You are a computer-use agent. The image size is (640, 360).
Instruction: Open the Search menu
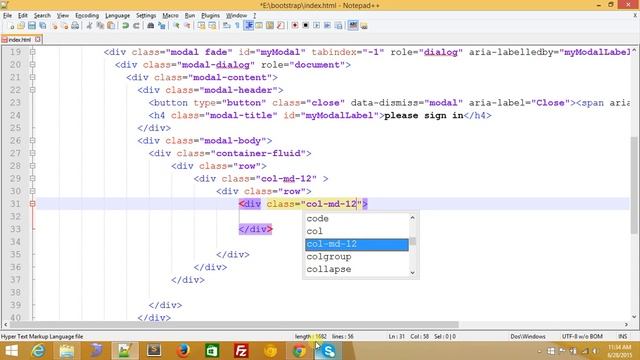point(42,16)
